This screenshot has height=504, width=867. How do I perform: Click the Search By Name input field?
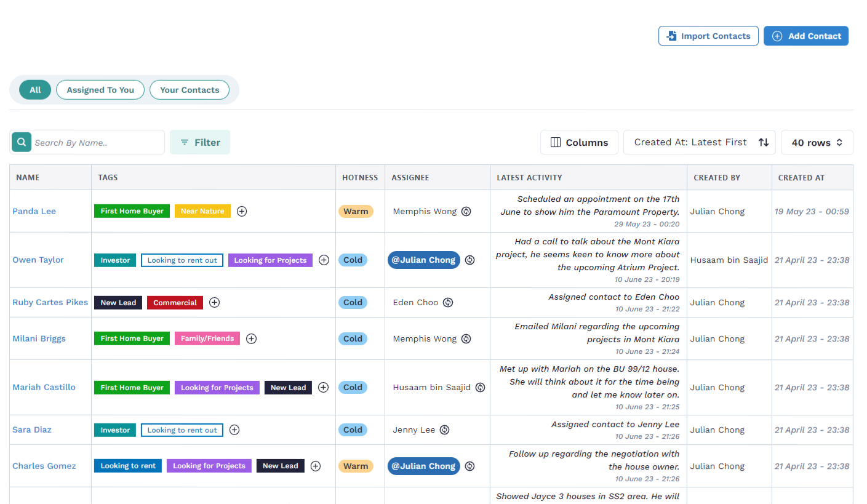tap(97, 142)
